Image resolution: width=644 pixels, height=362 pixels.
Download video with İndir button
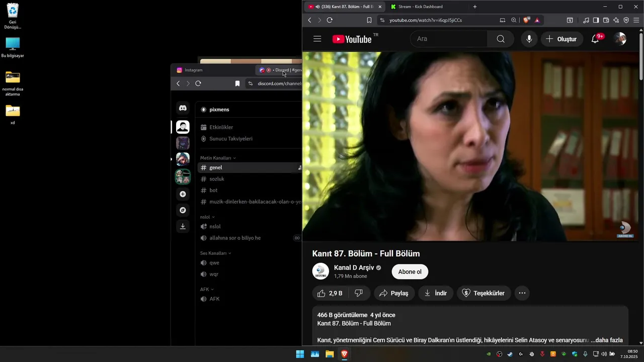[436, 293]
